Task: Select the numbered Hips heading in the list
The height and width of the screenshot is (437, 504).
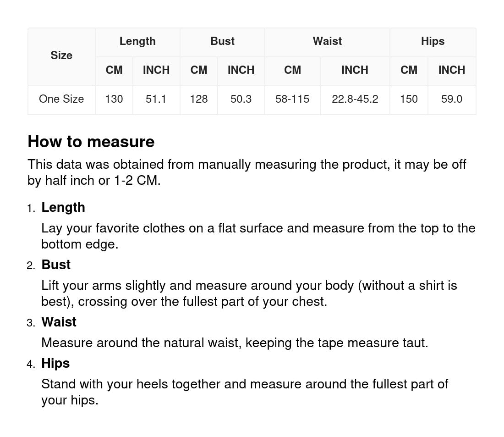Action: tap(55, 363)
